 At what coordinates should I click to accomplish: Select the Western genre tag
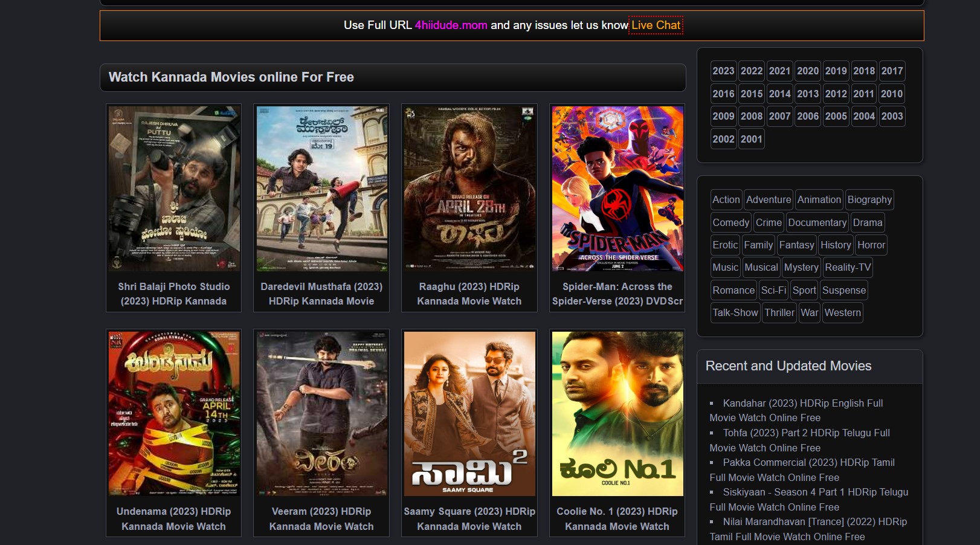click(x=843, y=312)
